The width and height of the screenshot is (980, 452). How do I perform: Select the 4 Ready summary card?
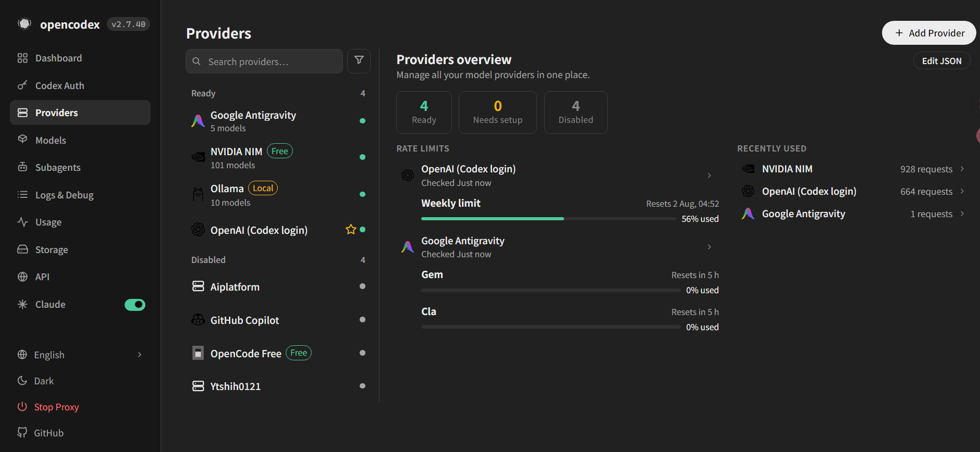424,112
